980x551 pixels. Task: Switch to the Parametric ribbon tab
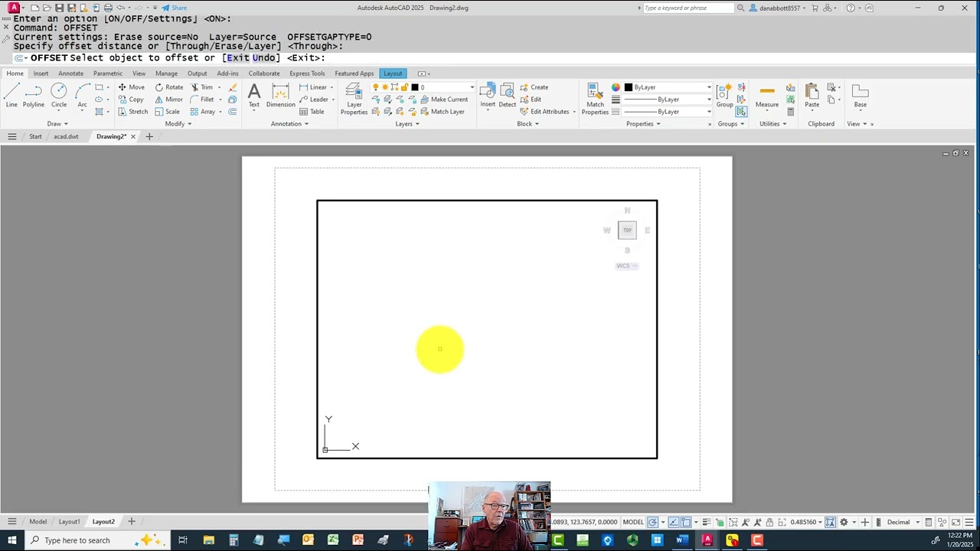pos(108,73)
